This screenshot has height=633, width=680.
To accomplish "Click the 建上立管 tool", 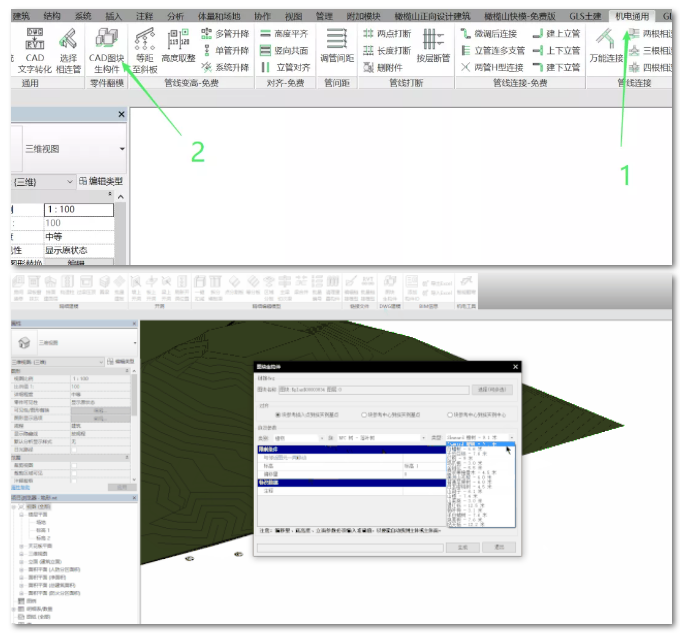I will pos(556,33).
